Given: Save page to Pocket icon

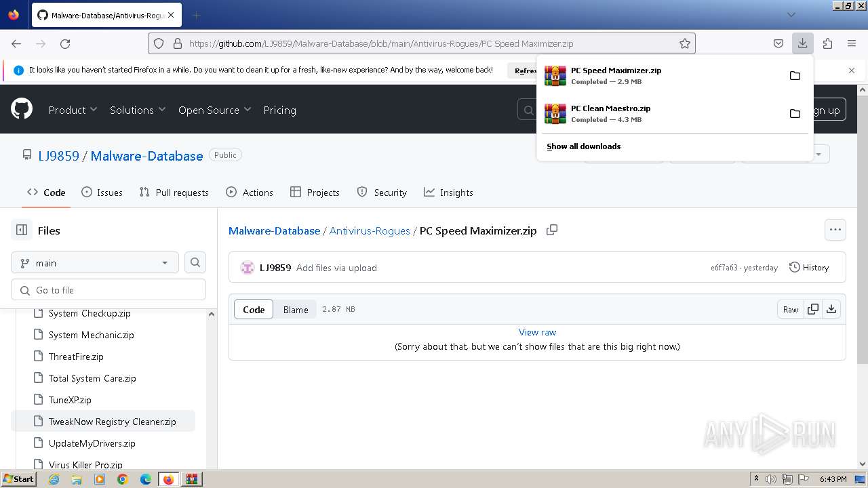Looking at the screenshot, I should pos(778,43).
